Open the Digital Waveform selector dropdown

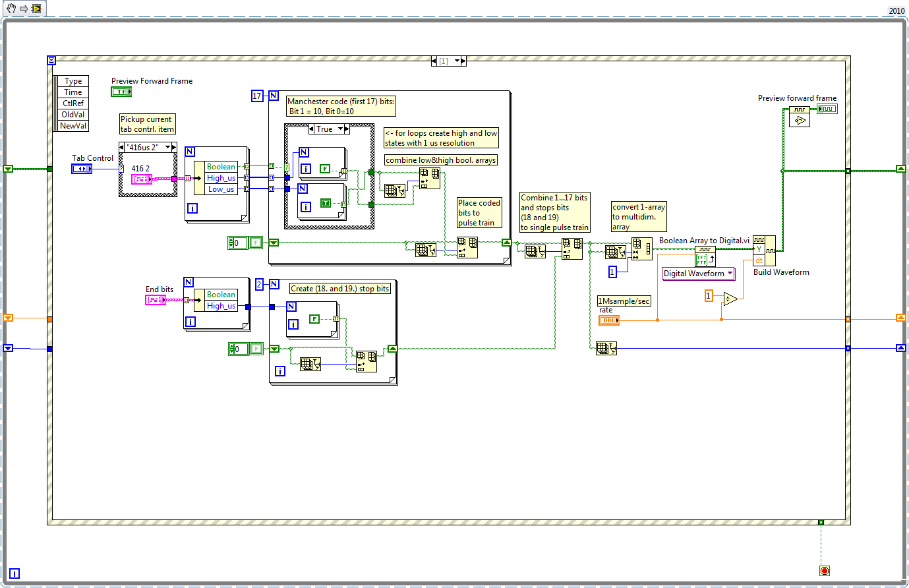pos(730,274)
